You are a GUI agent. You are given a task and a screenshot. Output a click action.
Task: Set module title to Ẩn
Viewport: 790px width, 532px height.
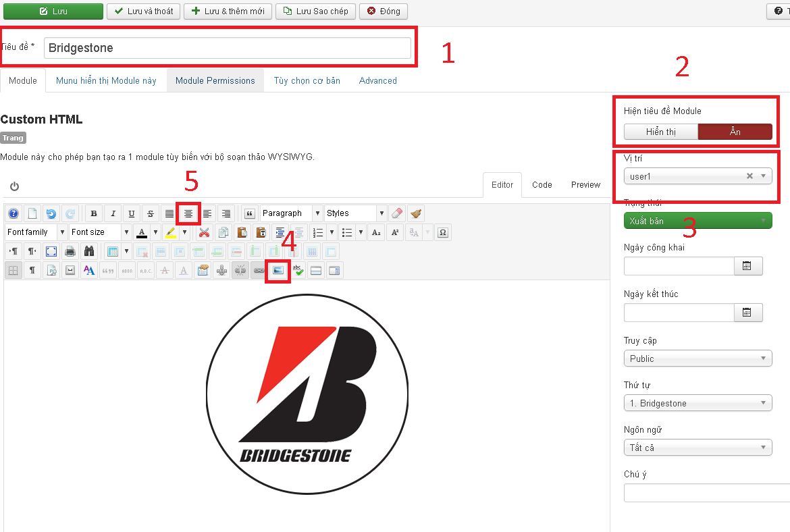click(x=735, y=132)
